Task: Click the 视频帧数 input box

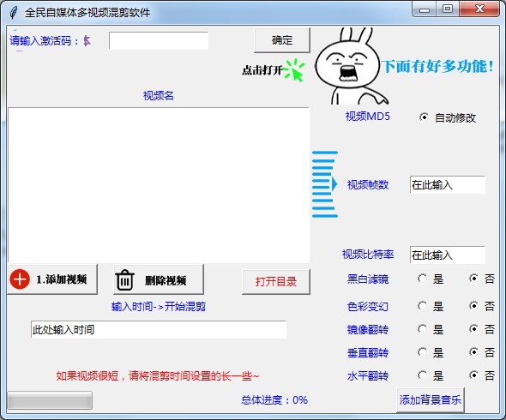Action: 448,185
